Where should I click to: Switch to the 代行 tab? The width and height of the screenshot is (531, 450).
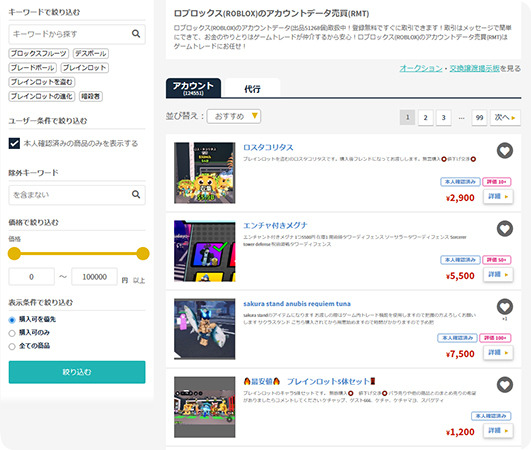point(253,89)
